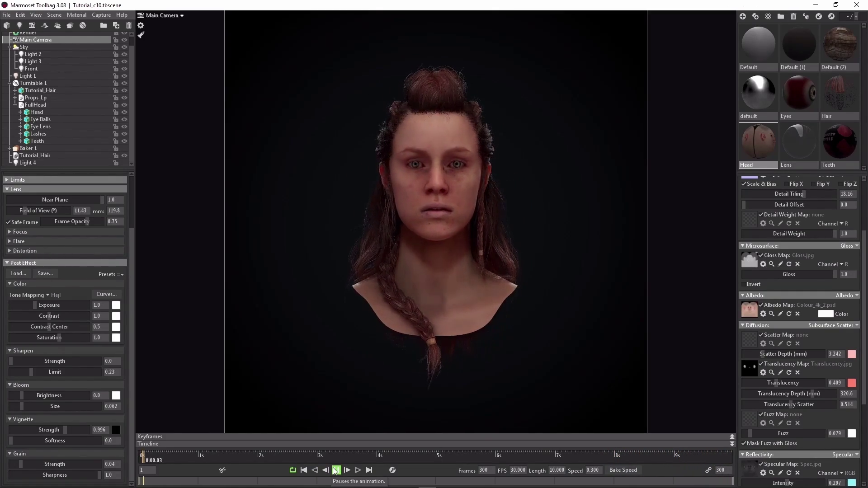Screen dimensions: 868x488
Task: Add a turntable object to scene
Action: tap(83, 25)
